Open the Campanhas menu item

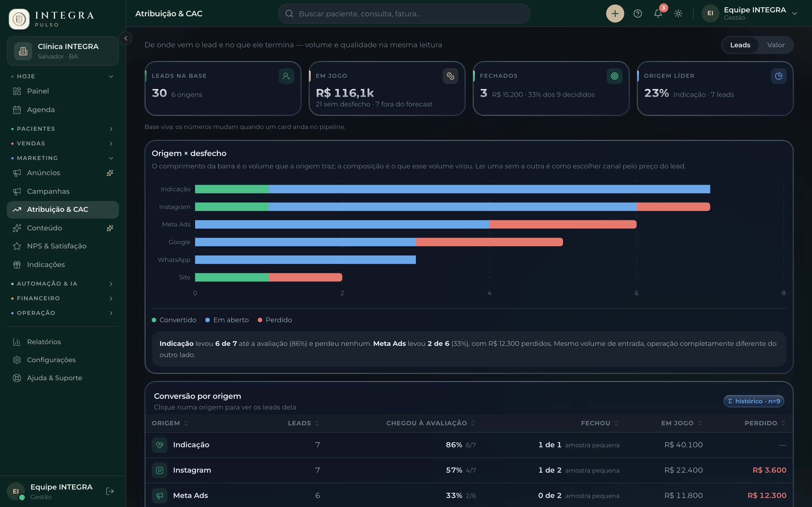pos(62,192)
